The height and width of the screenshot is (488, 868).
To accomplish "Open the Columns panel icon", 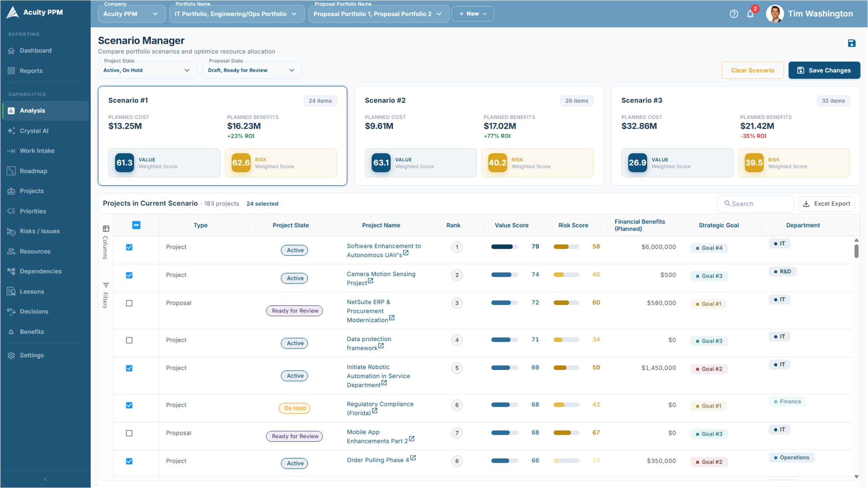I will (x=106, y=228).
